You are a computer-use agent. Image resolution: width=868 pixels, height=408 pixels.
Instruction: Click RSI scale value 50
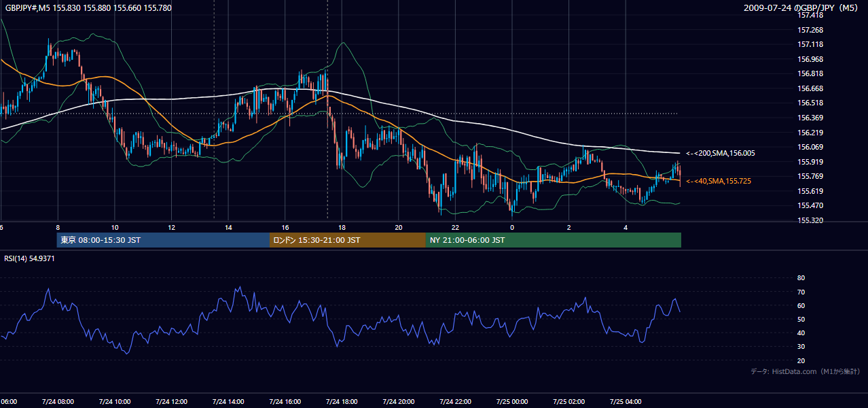click(801, 319)
